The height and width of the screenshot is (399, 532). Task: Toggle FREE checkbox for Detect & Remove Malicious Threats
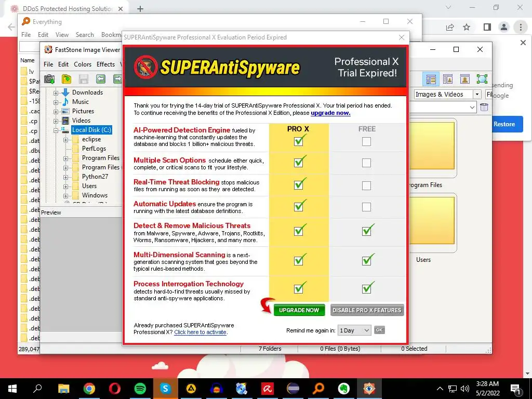(366, 231)
